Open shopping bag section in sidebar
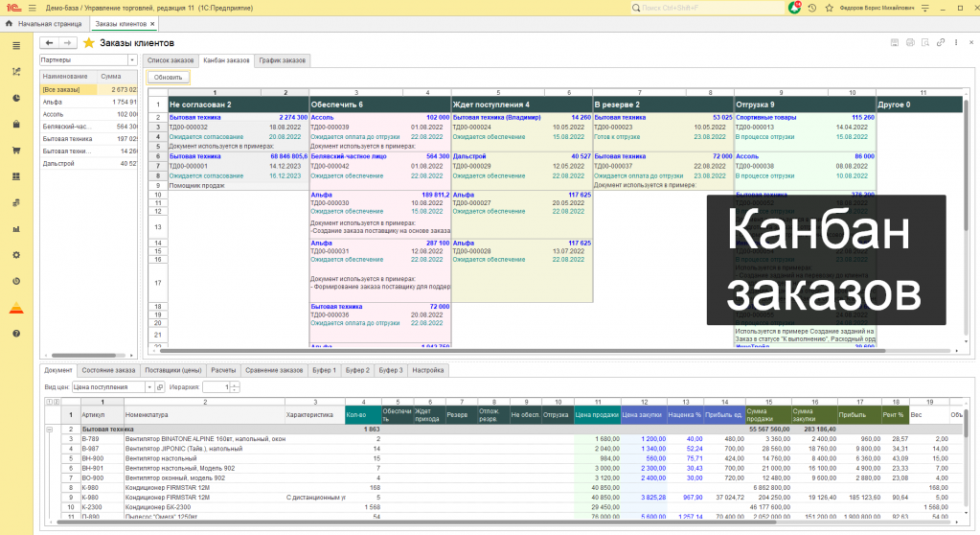The height and width of the screenshot is (535, 980). tap(16, 125)
